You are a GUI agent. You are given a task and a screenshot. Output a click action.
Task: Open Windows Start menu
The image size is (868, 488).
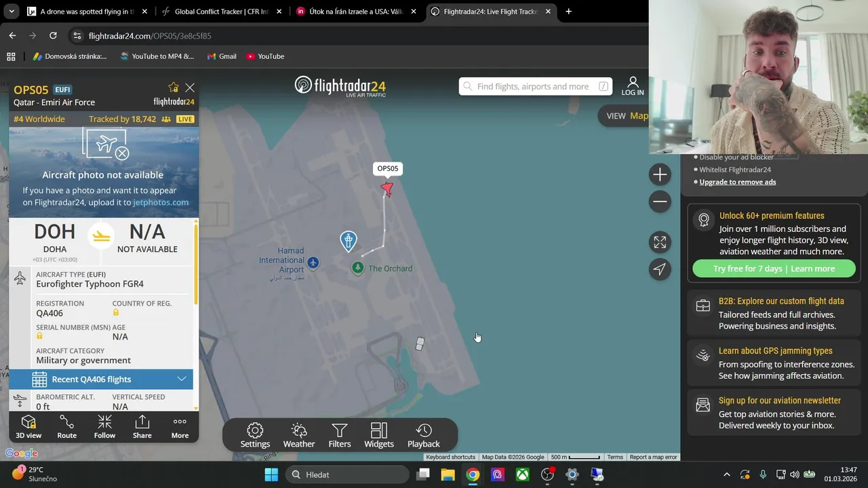(271, 474)
